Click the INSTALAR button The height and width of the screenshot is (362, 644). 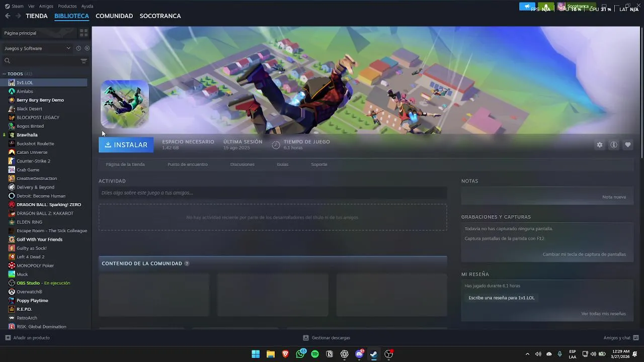(x=126, y=145)
